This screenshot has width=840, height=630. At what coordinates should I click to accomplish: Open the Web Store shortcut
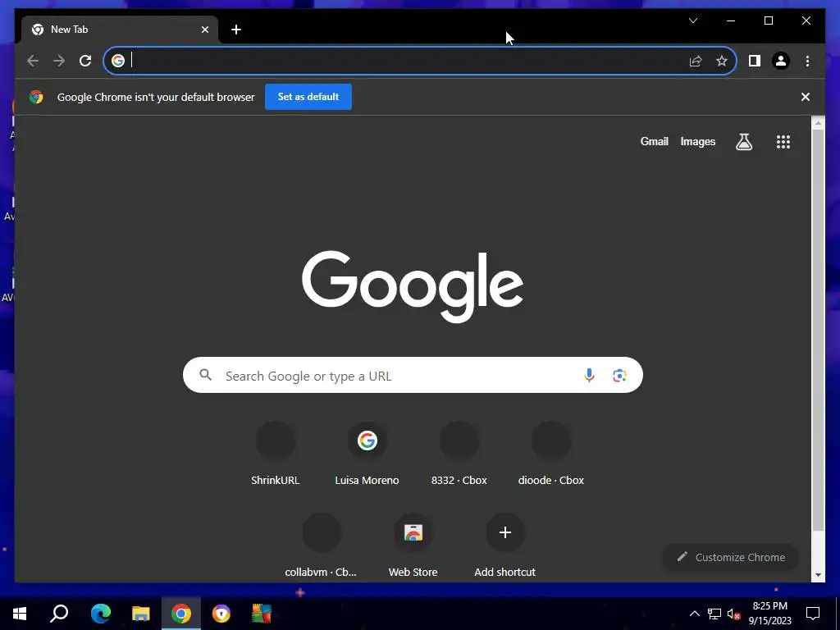413,546
